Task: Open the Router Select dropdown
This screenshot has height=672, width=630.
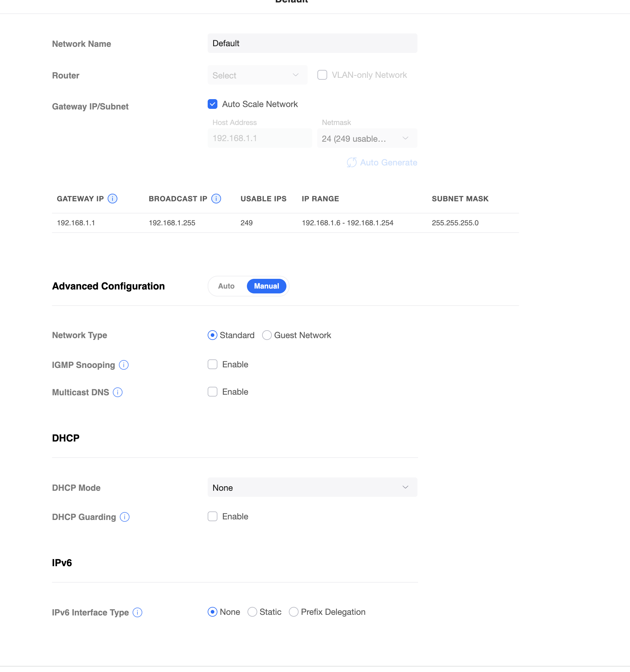Action: pos(257,75)
